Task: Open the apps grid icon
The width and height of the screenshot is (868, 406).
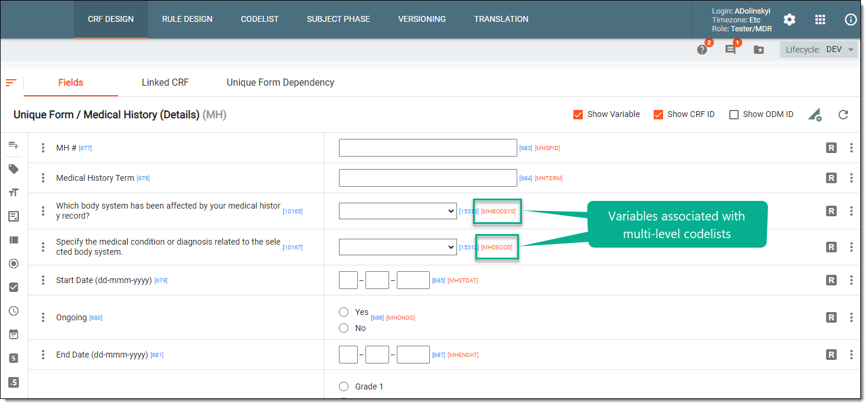Action: point(820,20)
